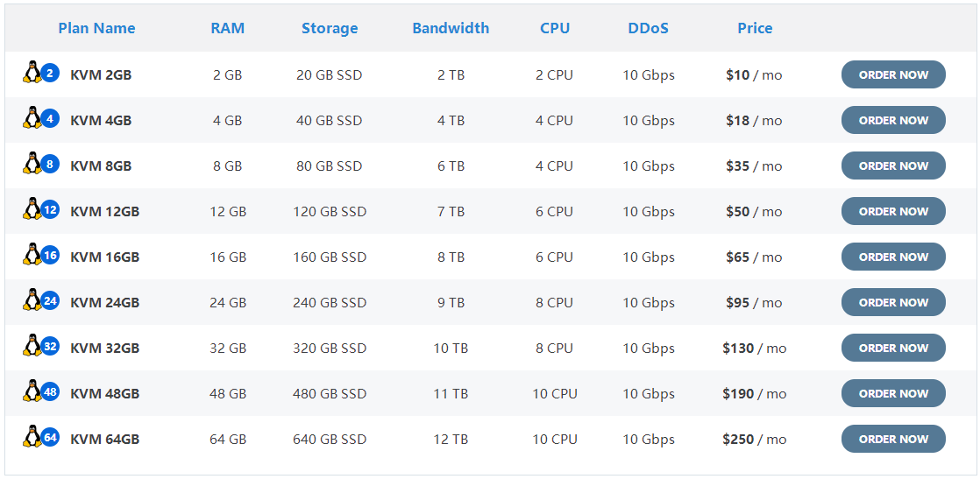This screenshot has height=479, width=980.
Task: Click the Linux penguin icon for KVM 24GB
Action: [x=33, y=300]
